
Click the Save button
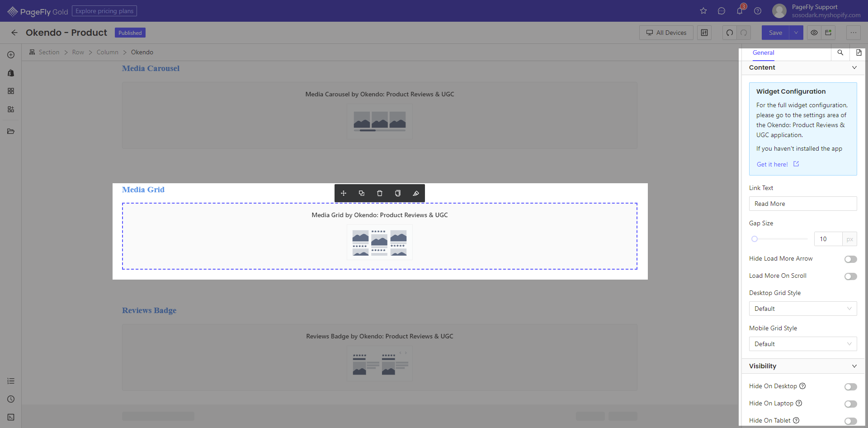pos(775,33)
